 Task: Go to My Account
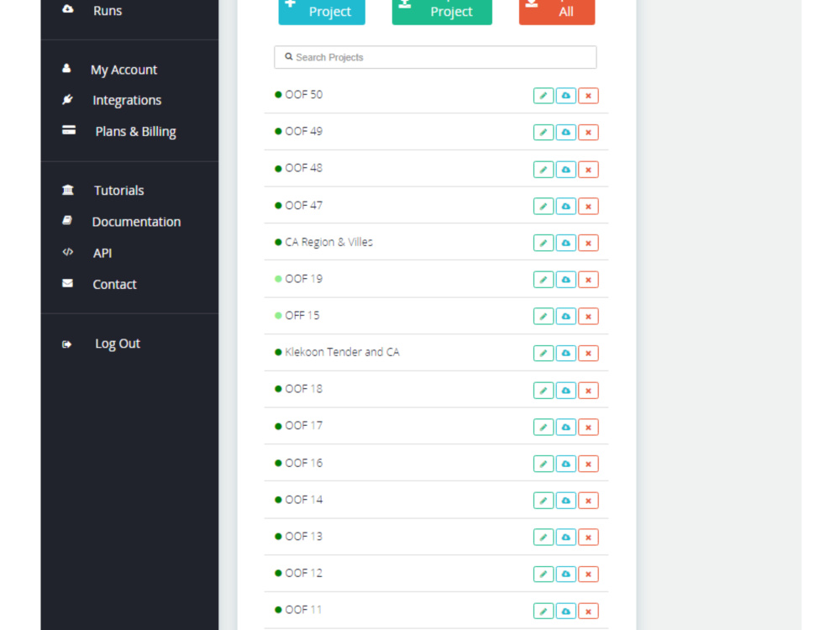coord(123,70)
